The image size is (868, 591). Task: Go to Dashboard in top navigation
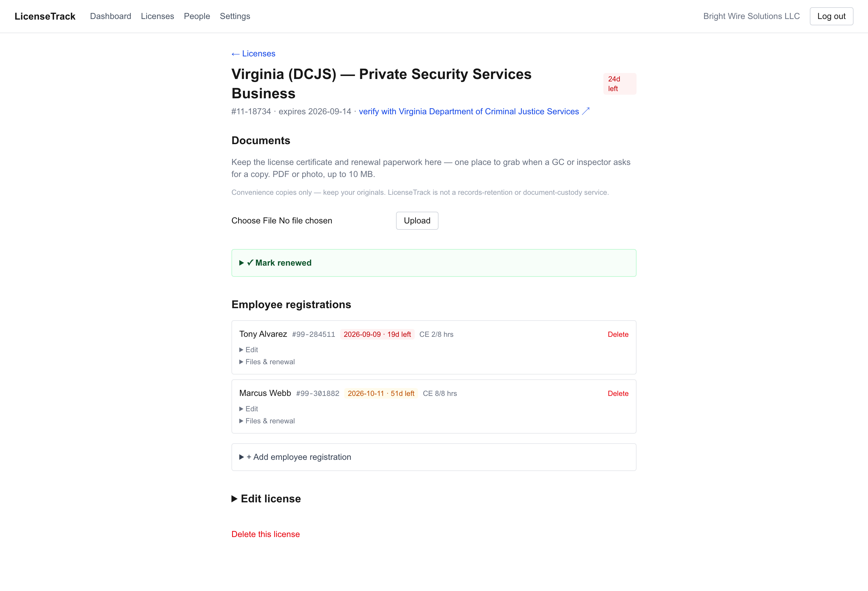tap(111, 16)
